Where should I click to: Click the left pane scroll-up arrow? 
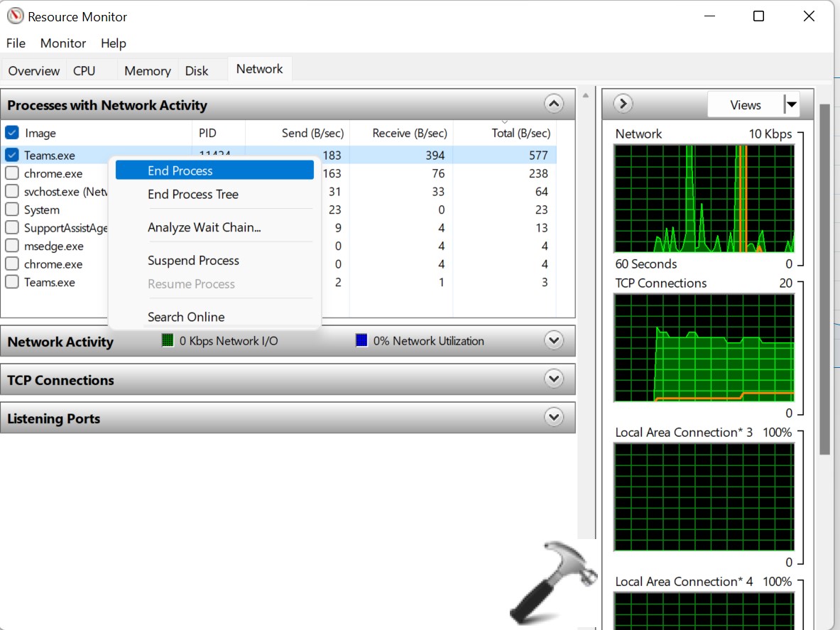586,95
